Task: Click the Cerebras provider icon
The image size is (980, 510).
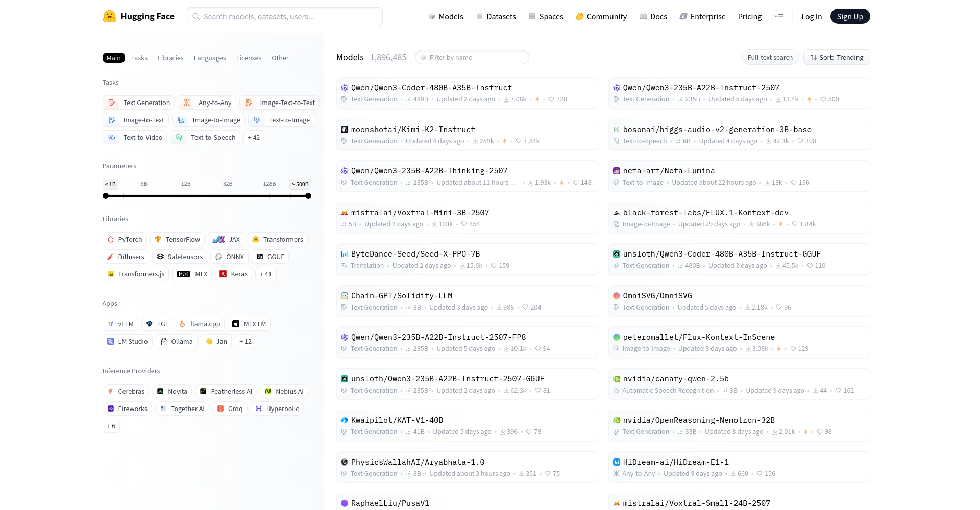Action: point(111,391)
